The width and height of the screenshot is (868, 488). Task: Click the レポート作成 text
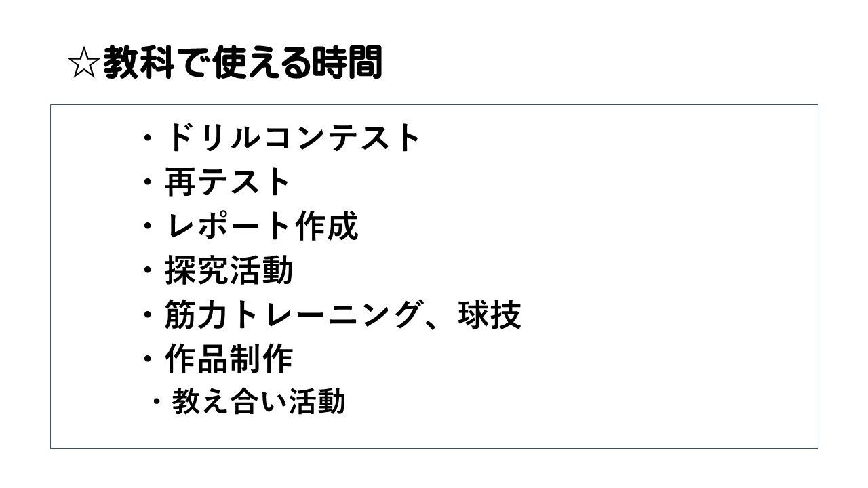tap(261, 226)
